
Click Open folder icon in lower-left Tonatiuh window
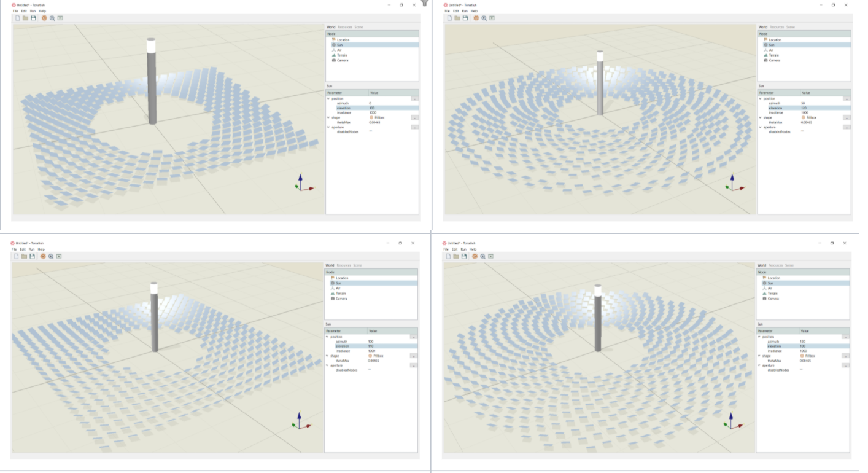coord(24,256)
